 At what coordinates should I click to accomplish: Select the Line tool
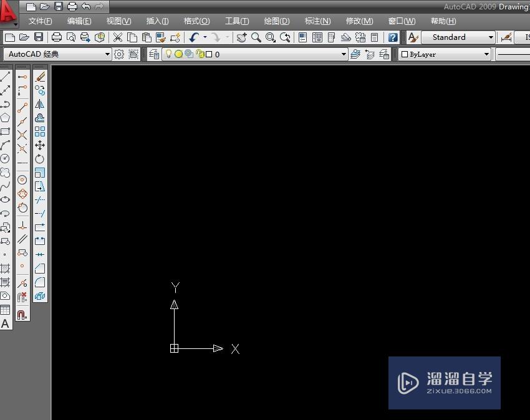click(5, 75)
